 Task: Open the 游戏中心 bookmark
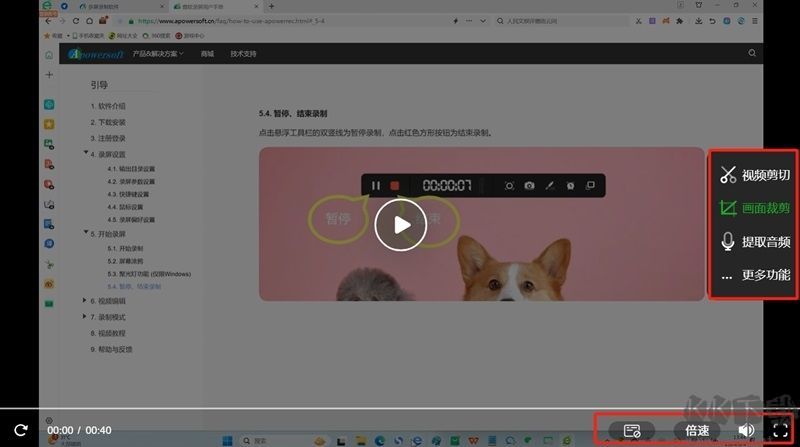point(189,36)
